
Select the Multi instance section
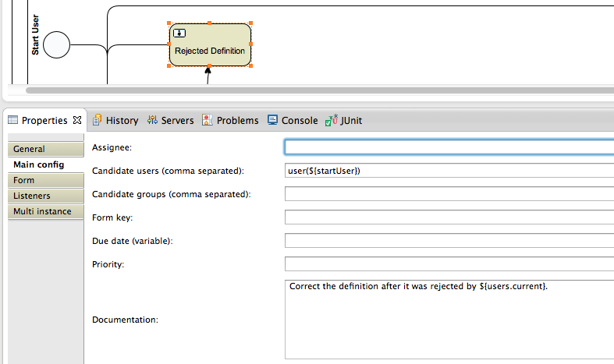tap(45, 211)
